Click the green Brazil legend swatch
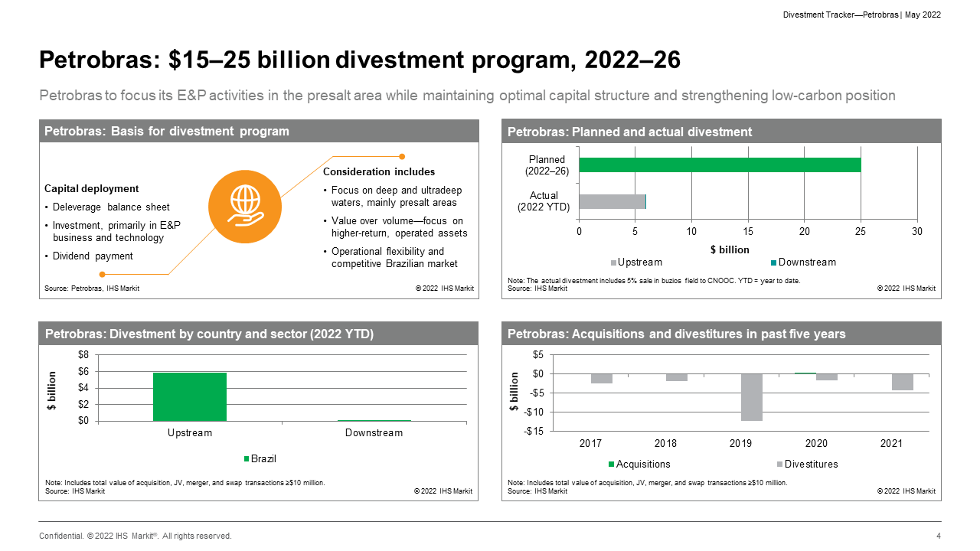980x551 pixels. (247, 459)
